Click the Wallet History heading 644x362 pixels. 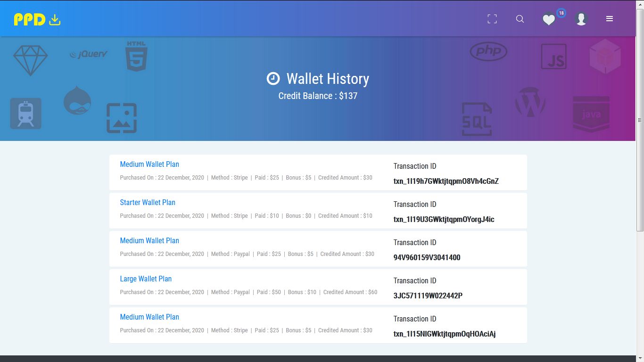tap(327, 79)
